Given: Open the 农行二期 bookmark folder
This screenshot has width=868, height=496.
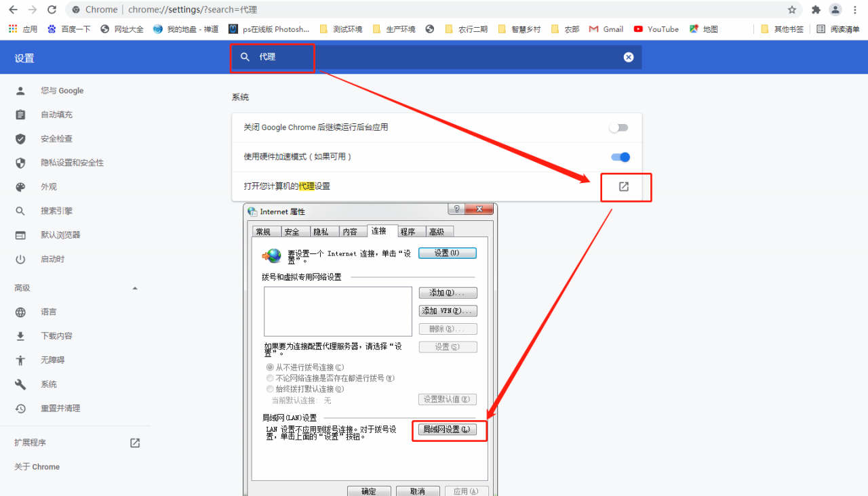Looking at the screenshot, I should pyautogui.click(x=467, y=29).
